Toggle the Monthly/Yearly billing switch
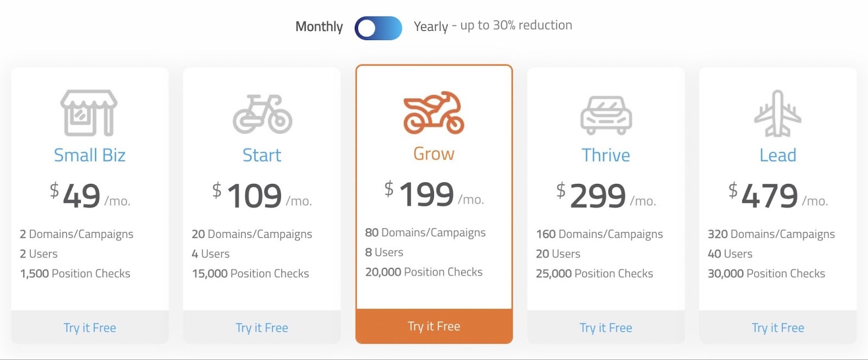The image size is (868, 360). (378, 28)
